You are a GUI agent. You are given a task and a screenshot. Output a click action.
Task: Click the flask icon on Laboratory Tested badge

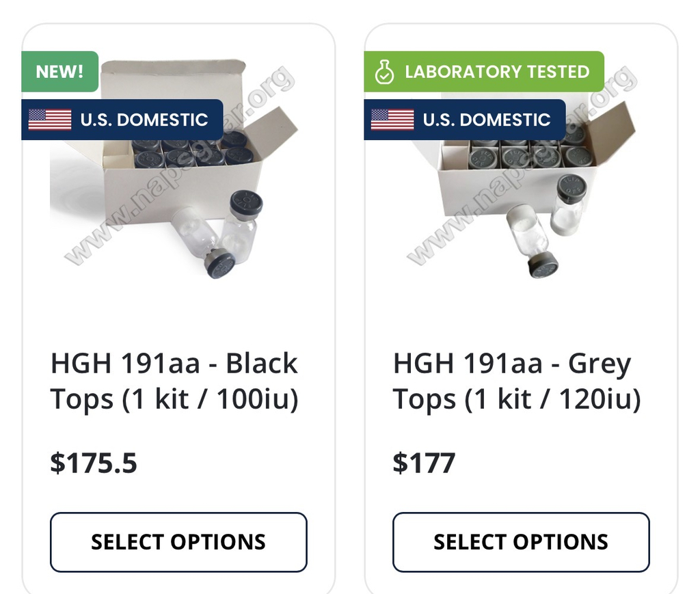tap(385, 72)
